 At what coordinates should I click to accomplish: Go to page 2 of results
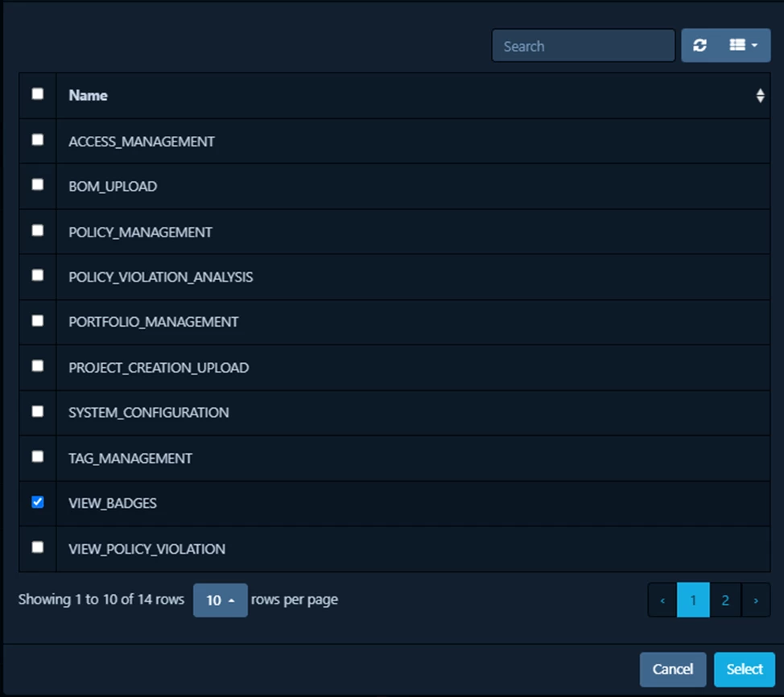tap(724, 600)
